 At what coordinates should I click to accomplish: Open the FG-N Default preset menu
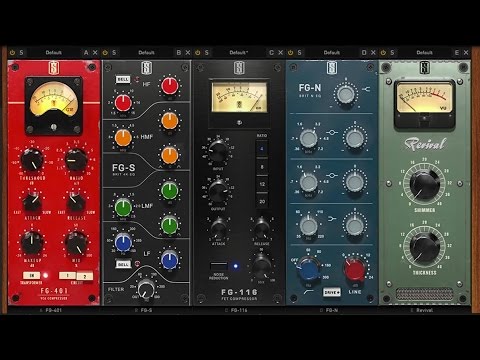click(331, 53)
